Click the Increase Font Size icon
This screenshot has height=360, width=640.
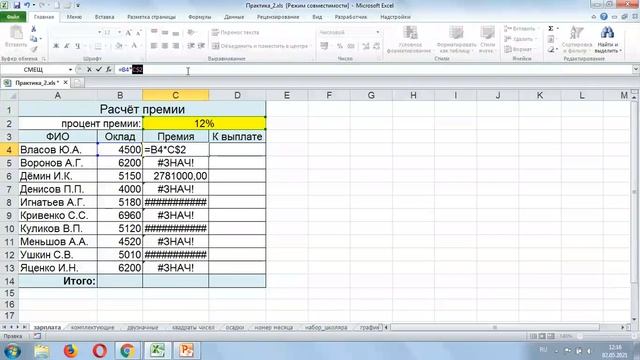tap(129, 33)
